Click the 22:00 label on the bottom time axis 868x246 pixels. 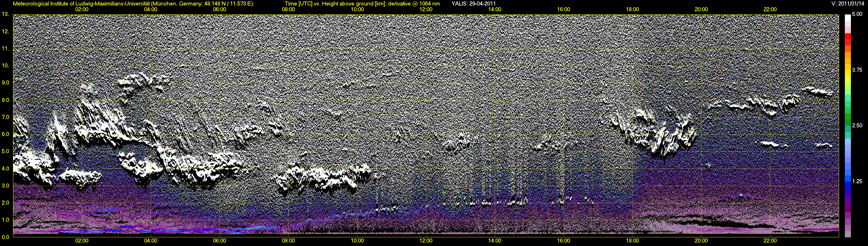point(770,241)
